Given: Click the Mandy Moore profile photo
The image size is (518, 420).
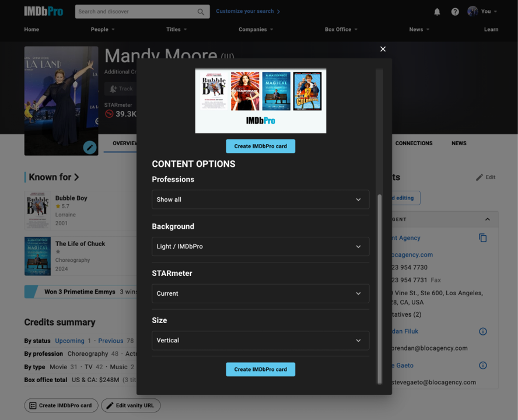Looking at the screenshot, I should tap(61, 101).
